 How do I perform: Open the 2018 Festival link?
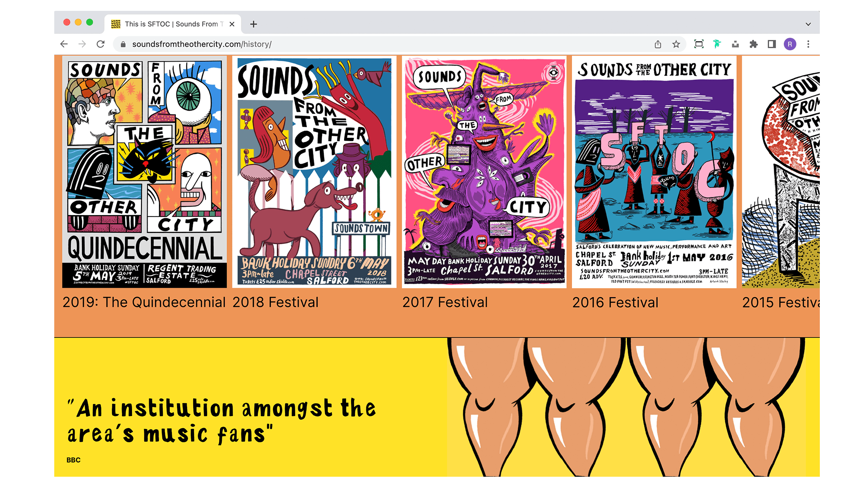point(275,302)
